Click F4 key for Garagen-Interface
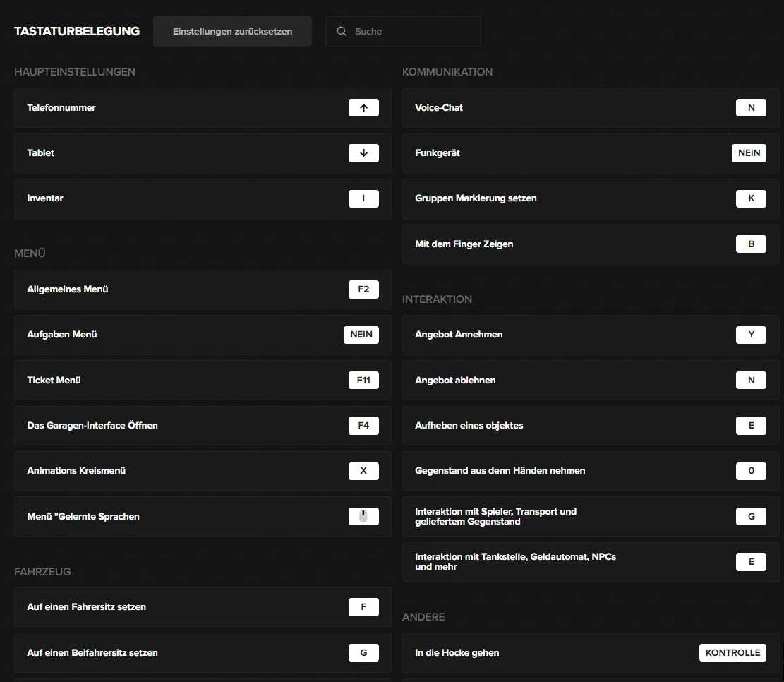Image resolution: width=784 pixels, height=682 pixels. [363, 426]
